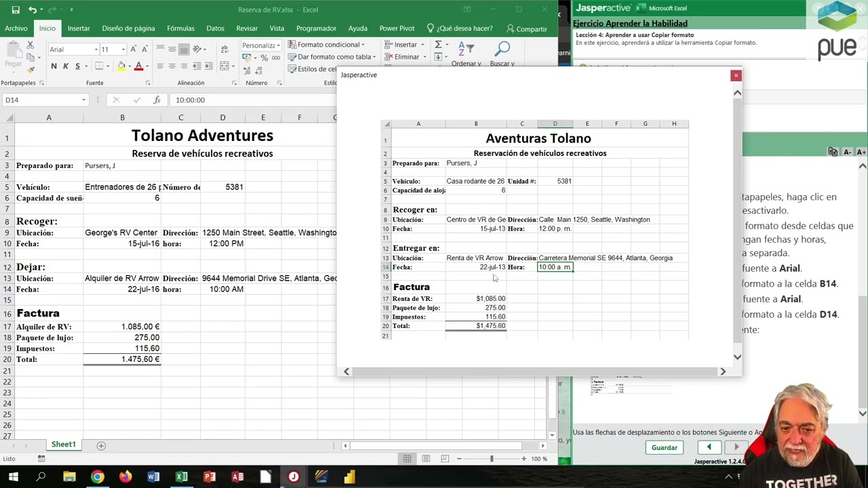Switch to the Fórmulas tab
The height and width of the screenshot is (488, 868).
coord(180,28)
